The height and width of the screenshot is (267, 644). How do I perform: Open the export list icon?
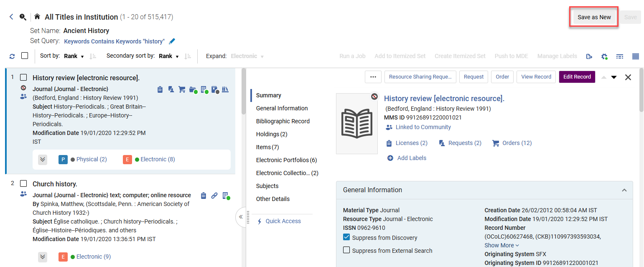point(589,56)
